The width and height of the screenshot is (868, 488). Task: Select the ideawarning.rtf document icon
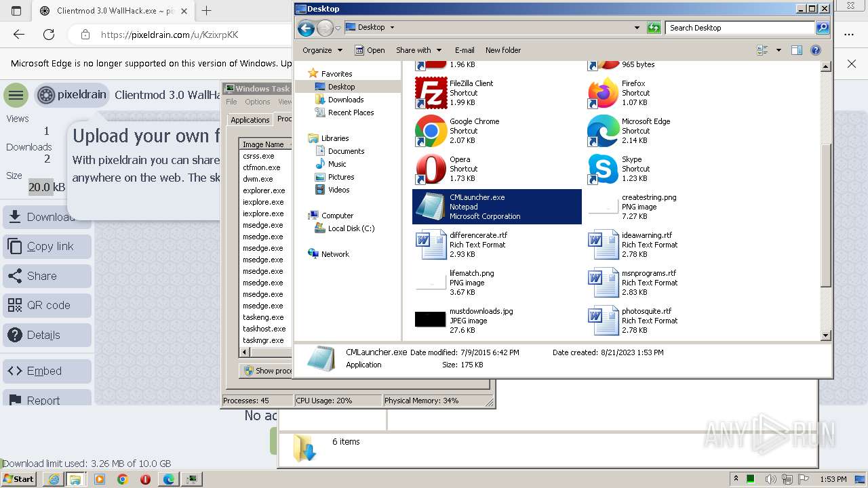603,245
